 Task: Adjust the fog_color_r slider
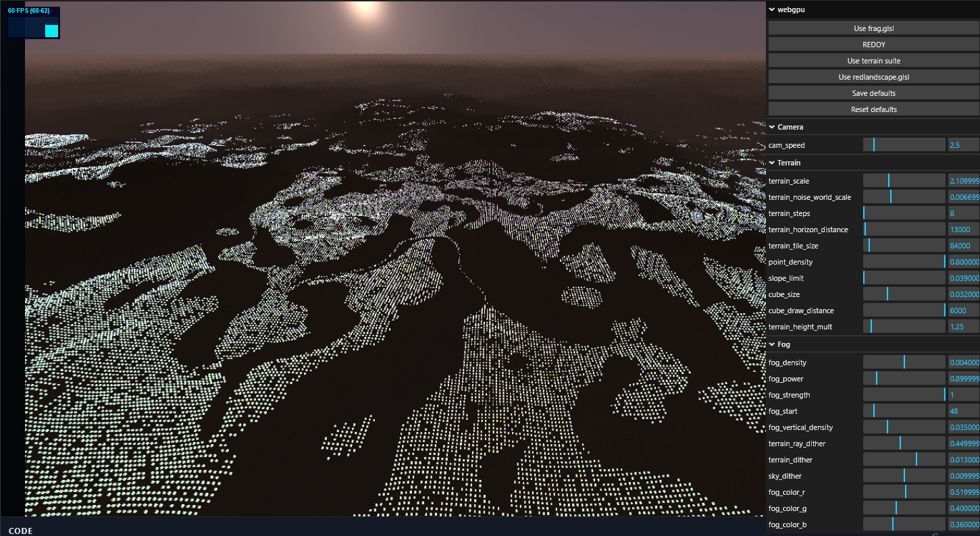905,491
